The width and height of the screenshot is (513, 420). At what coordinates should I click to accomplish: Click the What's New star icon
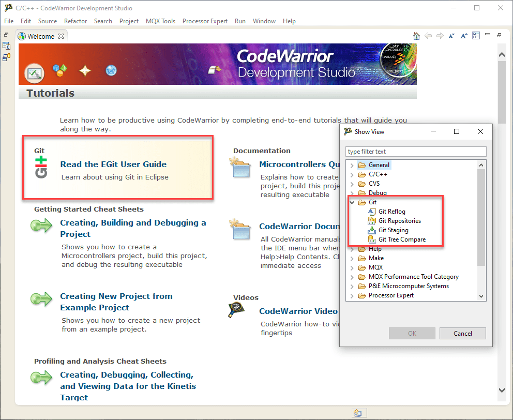pos(85,71)
